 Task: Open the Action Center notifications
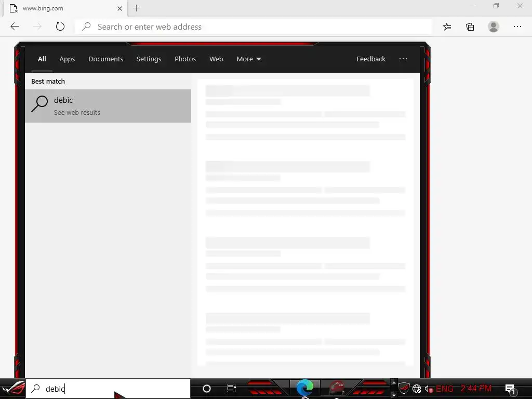tap(510, 389)
